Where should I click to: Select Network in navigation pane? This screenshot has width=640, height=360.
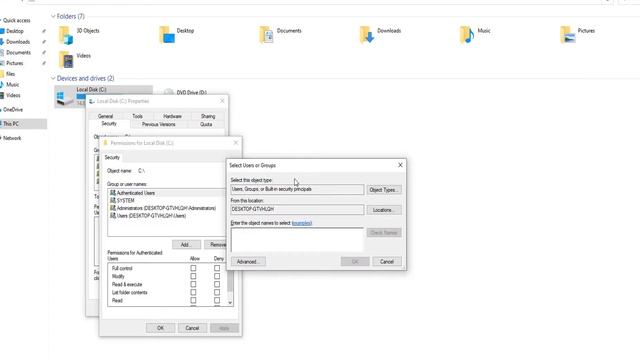pos(12,138)
